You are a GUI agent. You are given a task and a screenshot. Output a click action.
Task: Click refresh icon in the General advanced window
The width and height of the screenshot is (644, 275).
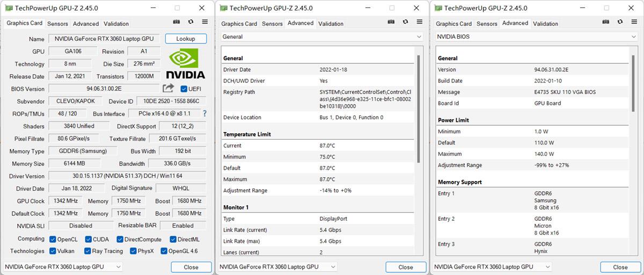coord(405,22)
